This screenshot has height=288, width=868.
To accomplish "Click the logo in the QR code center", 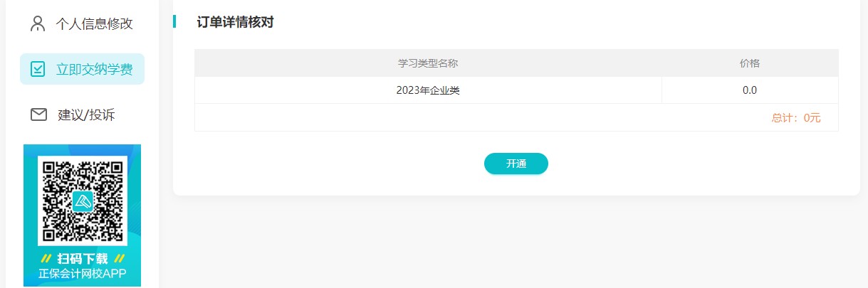I will click(83, 201).
